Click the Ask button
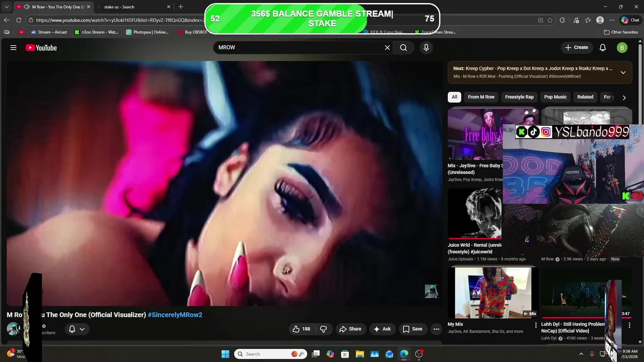Viewport: 644px width, 362px height. (x=382, y=329)
